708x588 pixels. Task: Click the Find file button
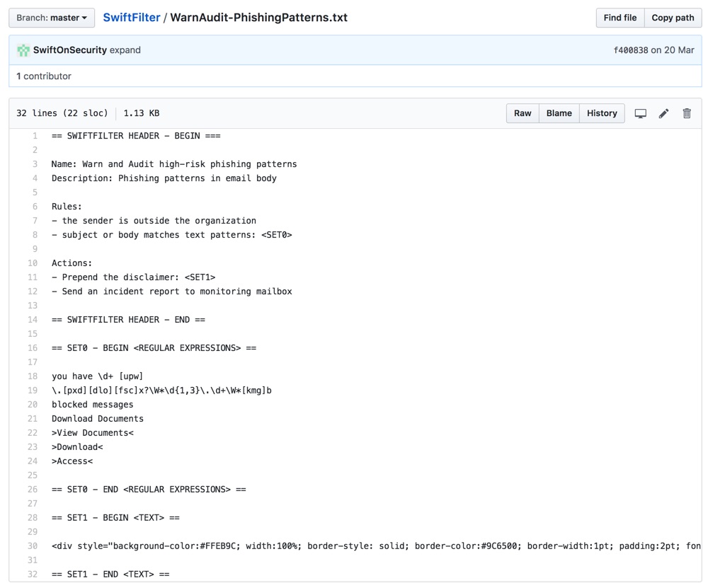coord(619,17)
